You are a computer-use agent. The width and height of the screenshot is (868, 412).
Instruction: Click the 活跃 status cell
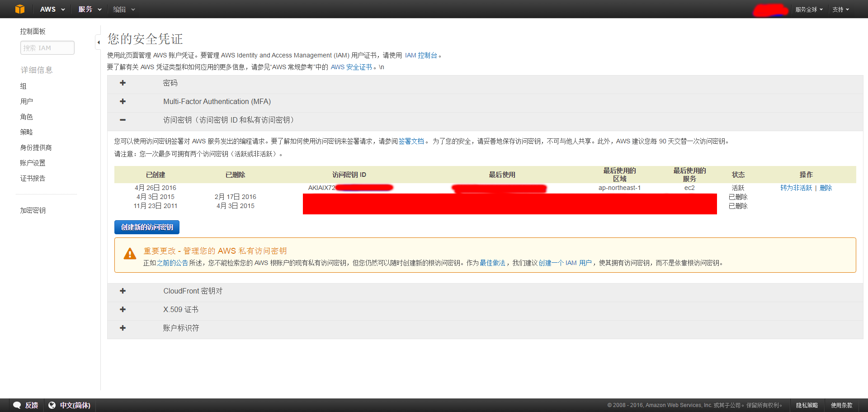click(738, 188)
